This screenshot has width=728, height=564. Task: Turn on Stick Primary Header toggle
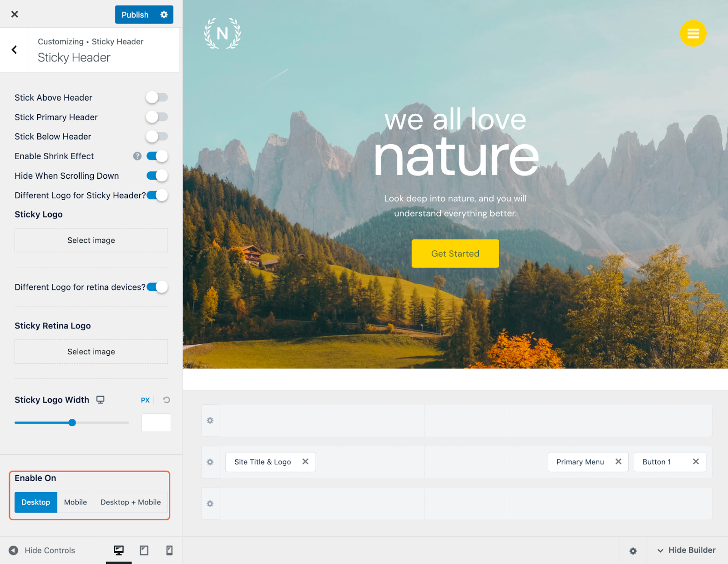tap(157, 117)
